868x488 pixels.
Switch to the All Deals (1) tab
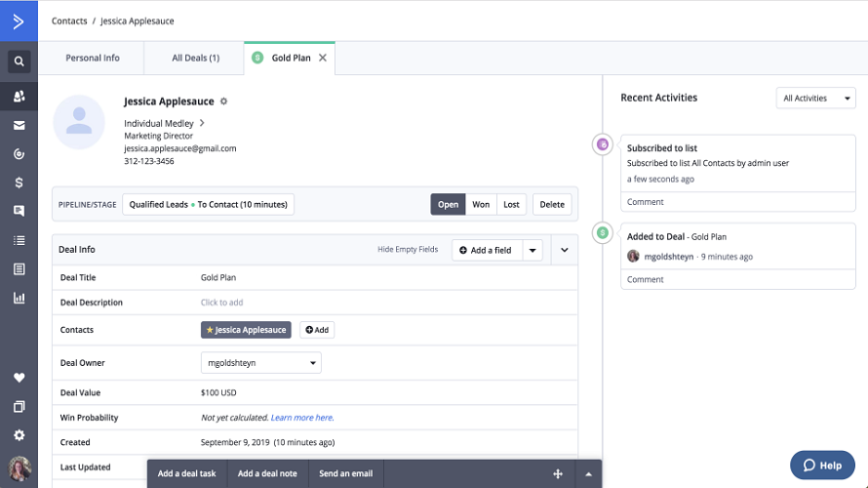(195, 59)
